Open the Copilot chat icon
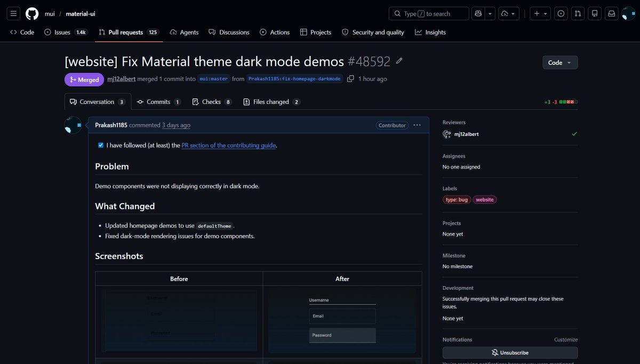This screenshot has width=640, height=364. 478,14
